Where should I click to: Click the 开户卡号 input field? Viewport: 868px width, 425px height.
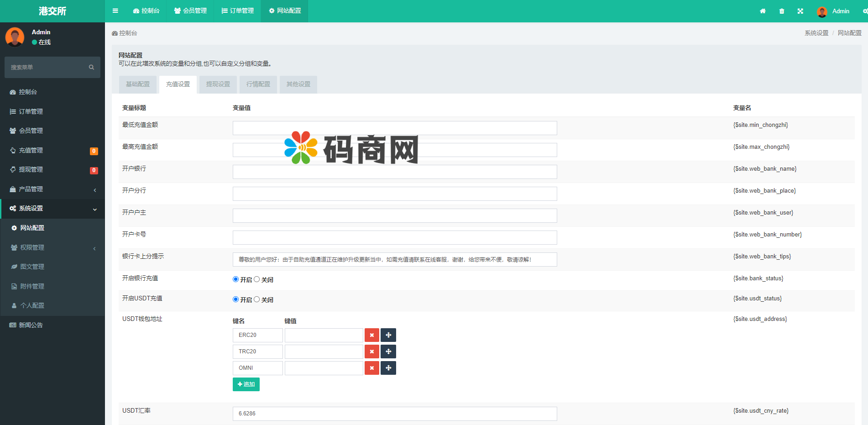395,238
